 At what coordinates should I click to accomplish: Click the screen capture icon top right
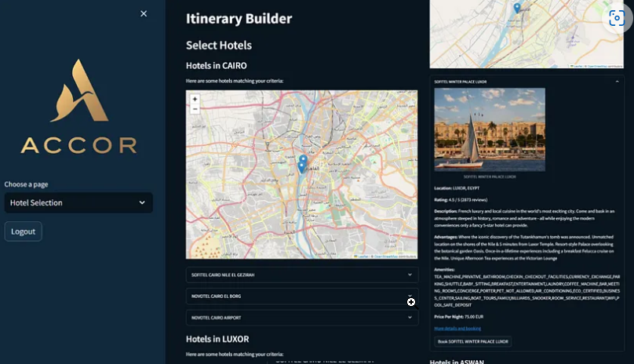[617, 18]
